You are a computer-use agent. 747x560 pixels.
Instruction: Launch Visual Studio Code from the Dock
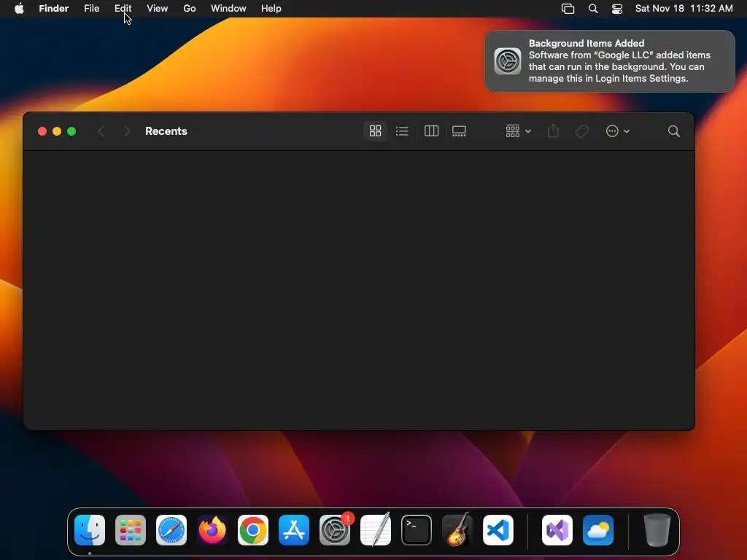click(x=498, y=530)
